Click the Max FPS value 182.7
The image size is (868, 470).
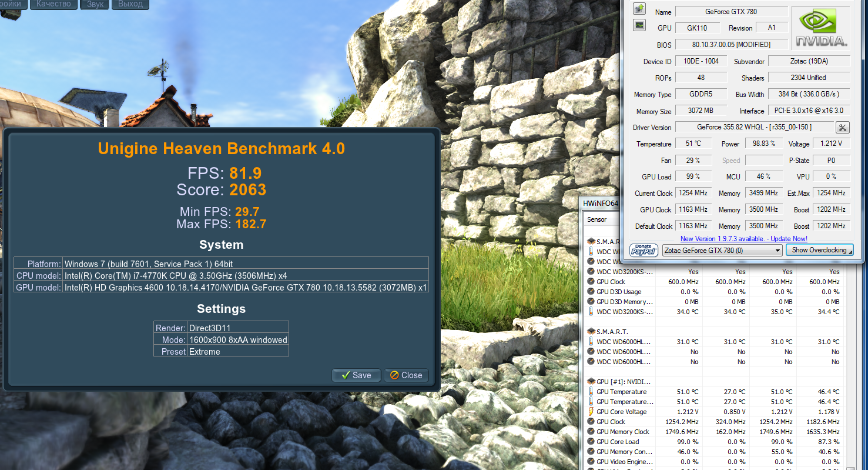[x=250, y=224]
